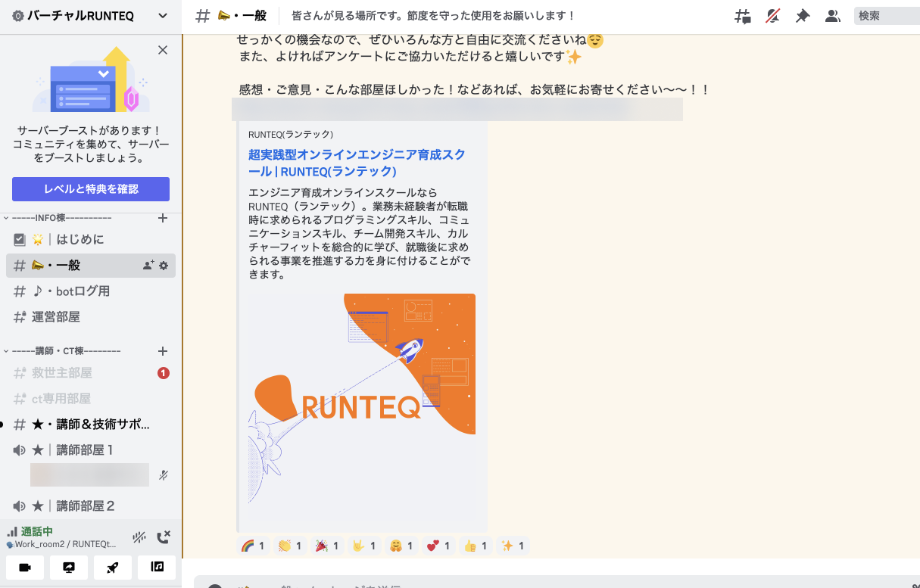Turn on the camera video button
Image resolution: width=920 pixels, height=588 pixels.
(x=25, y=568)
